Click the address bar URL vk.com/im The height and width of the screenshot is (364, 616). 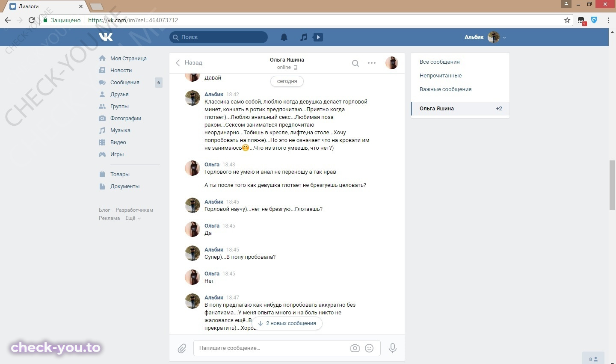pyautogui.click(x=133, y=20)
